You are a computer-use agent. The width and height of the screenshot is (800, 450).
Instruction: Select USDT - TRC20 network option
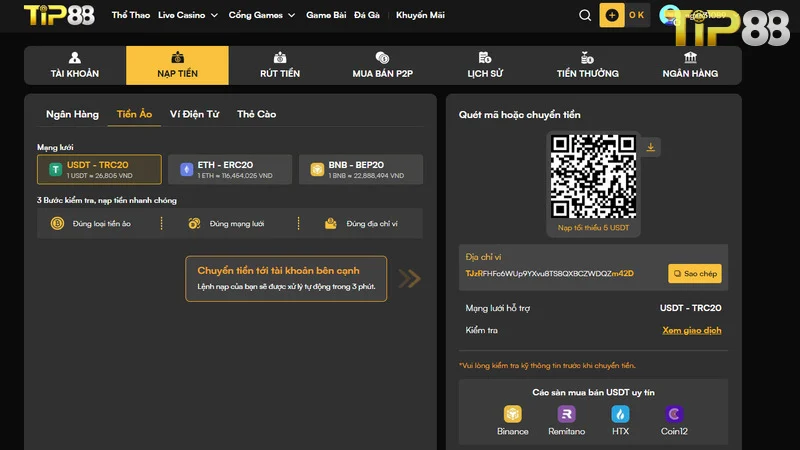tap(99, 169)
